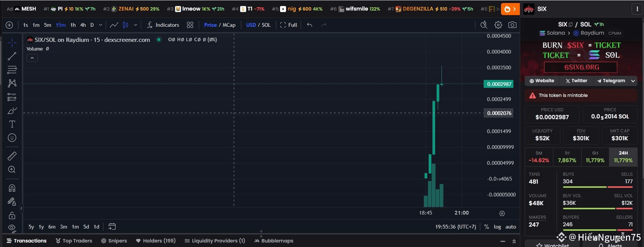
Task: Open the Liquidity Providers tab
Action: tap(215, 241)
